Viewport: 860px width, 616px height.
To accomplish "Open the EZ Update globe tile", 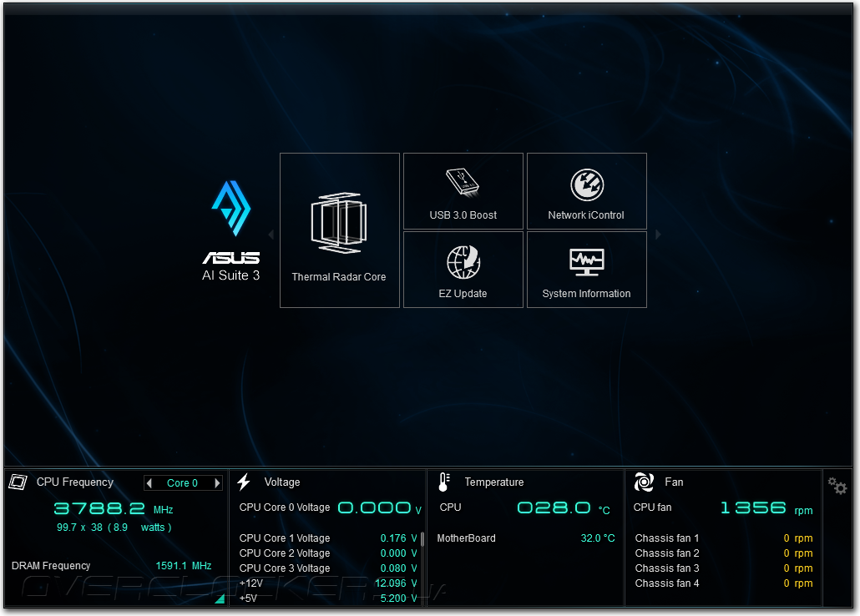I will [463, 270].
